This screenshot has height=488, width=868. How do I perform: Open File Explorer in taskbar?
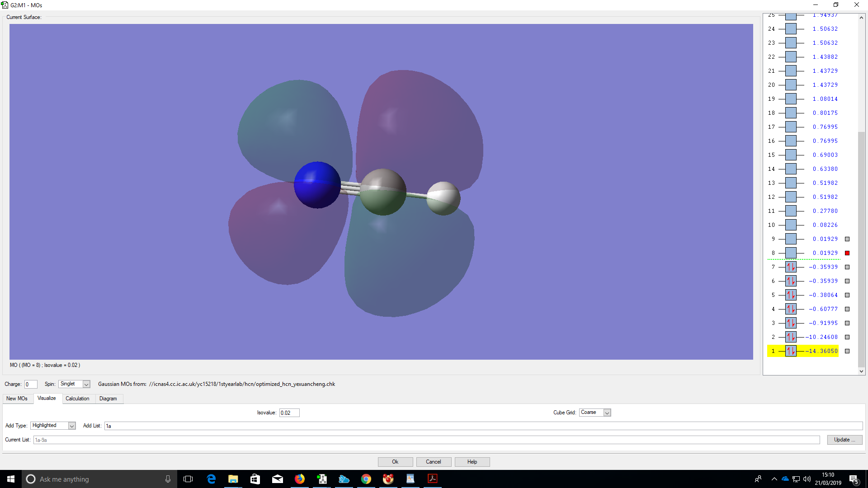tap(233, 479)
